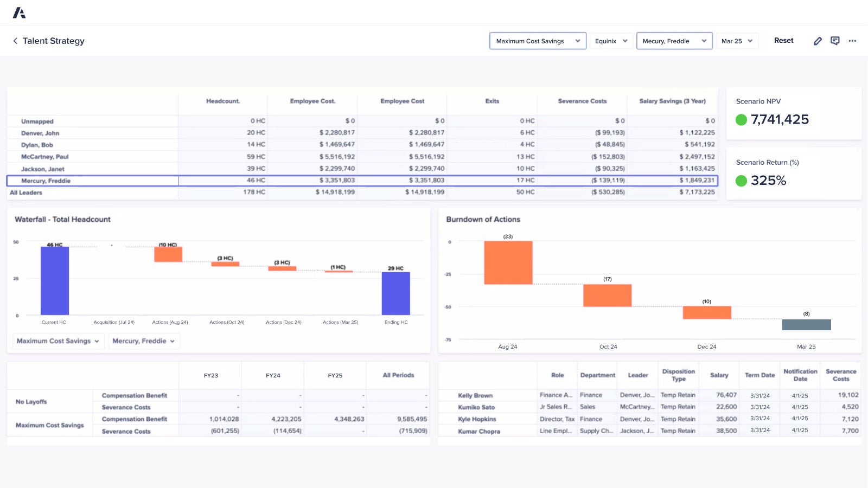868x488 pixels.
Task: Open the Equinix dropdown
Action: [611, 41]
